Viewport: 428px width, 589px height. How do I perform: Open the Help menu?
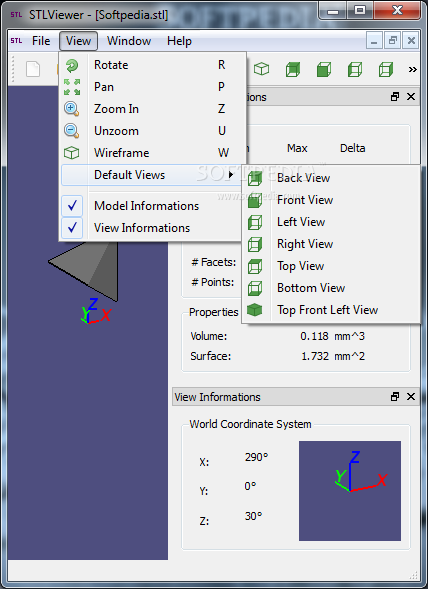(x=179, y=41)
